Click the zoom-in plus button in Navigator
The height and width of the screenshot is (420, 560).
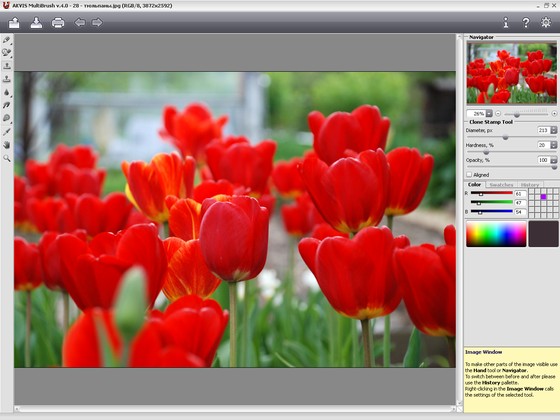tap(554, 114)
